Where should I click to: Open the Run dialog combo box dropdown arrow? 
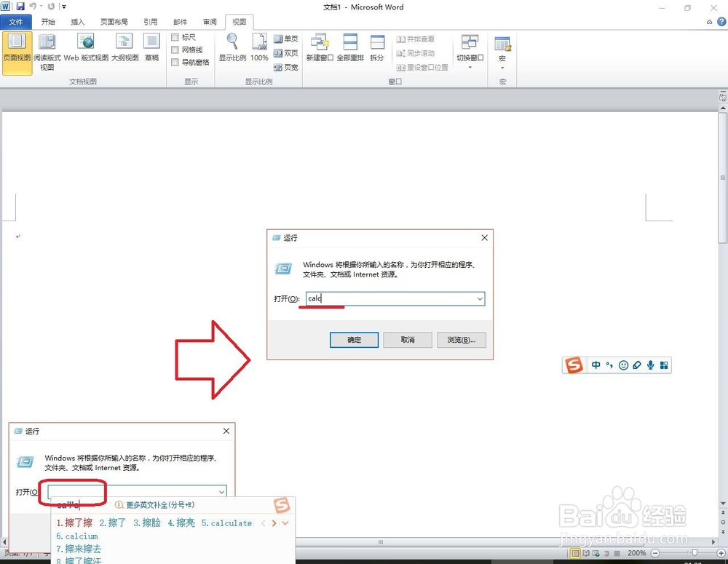point(480,298)
